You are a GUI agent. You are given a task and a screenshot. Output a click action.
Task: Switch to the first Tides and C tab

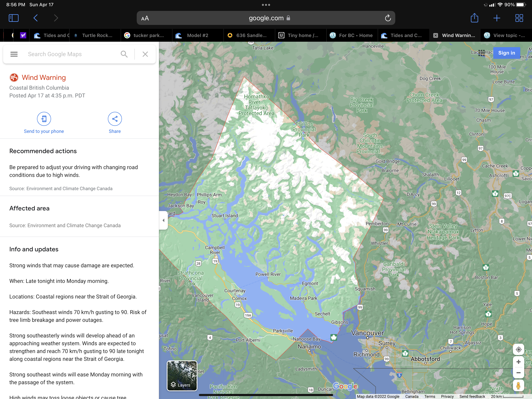(49, 35)
